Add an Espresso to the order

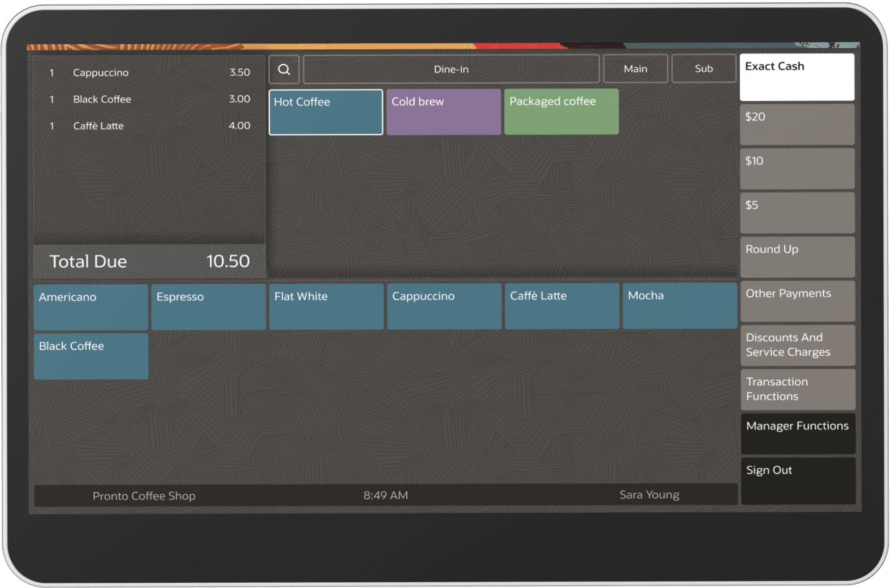[208, 307]
